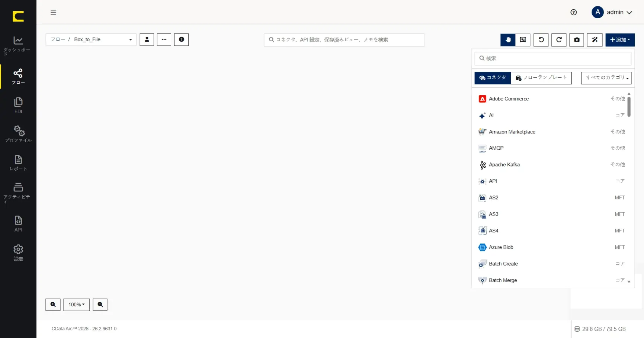
Task: Open the help icon in the top bar
Action: click(x=573, y=12)
